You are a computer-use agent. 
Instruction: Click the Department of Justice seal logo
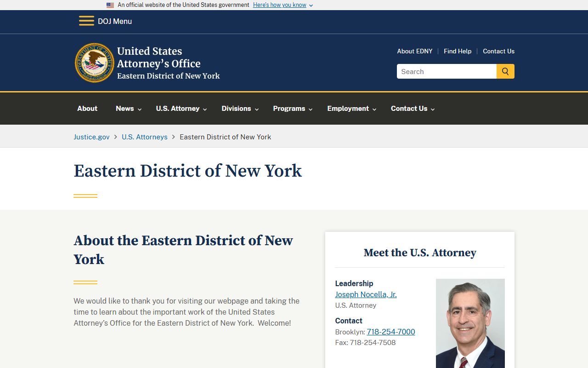point(95,63)
